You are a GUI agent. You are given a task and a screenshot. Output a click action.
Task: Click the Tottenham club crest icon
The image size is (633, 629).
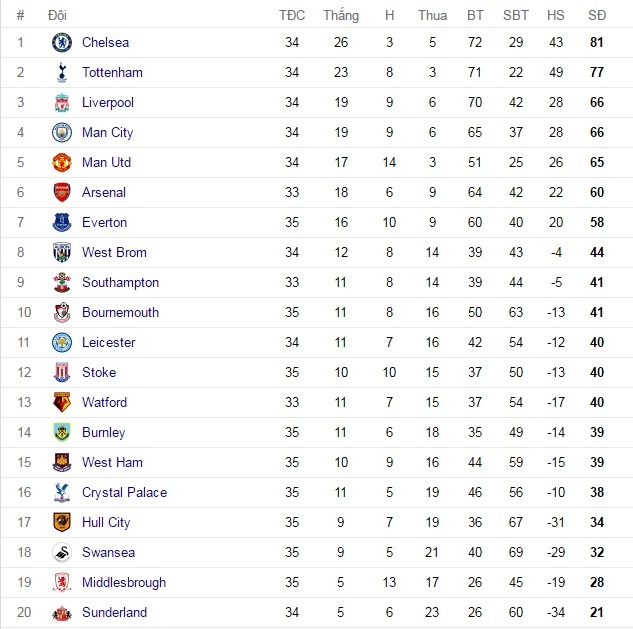[62, 73]
